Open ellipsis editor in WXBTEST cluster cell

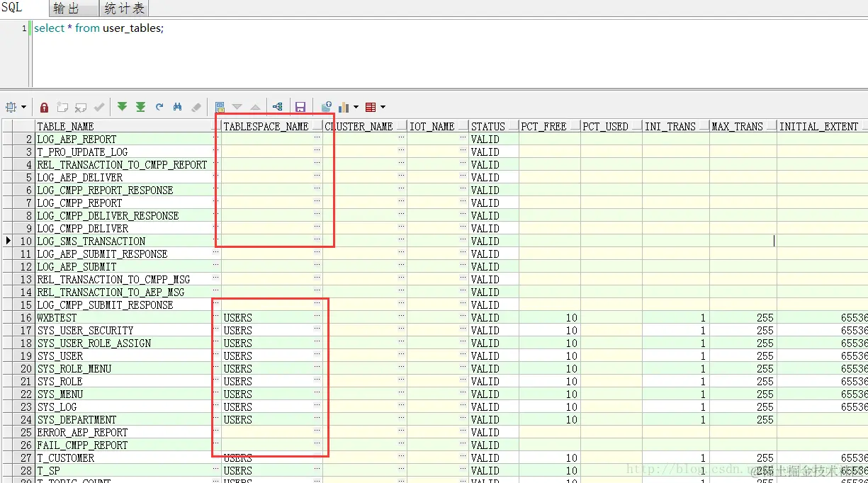[x=402, y=315]
